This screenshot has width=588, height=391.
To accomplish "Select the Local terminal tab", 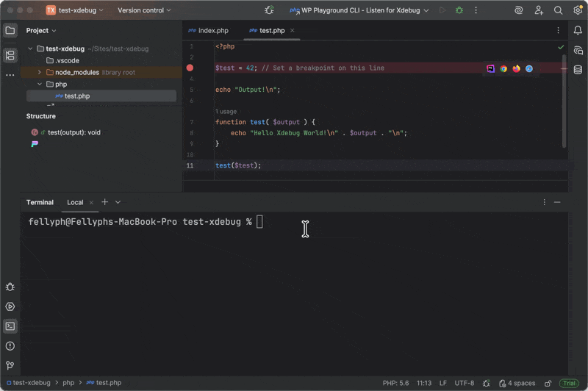I will click(x=75, y=202).
